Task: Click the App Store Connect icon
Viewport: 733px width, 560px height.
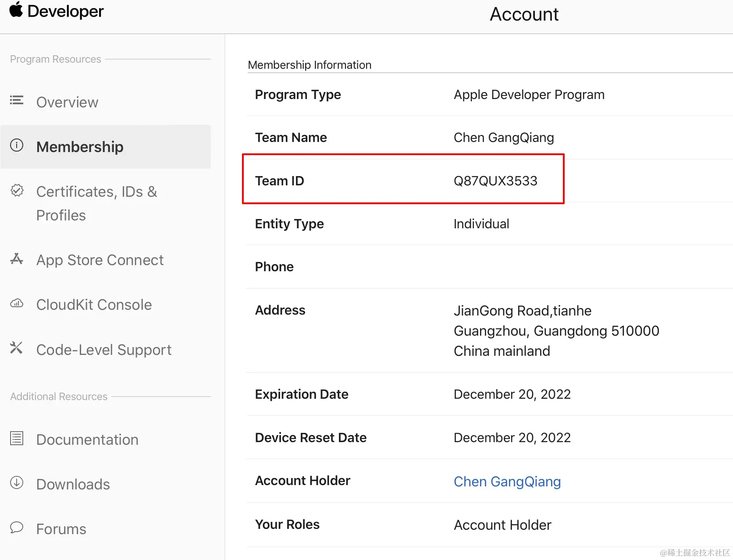Action: click(x=17, y=259)
